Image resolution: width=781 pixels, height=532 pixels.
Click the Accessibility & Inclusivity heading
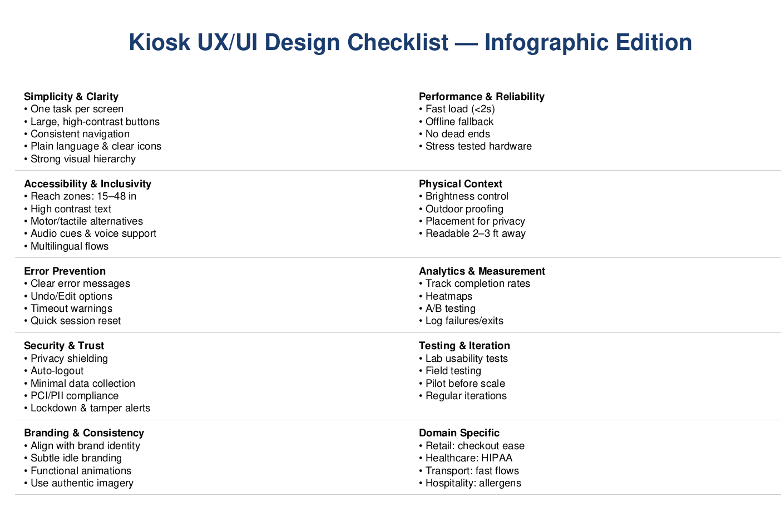(x=87, y=184)
